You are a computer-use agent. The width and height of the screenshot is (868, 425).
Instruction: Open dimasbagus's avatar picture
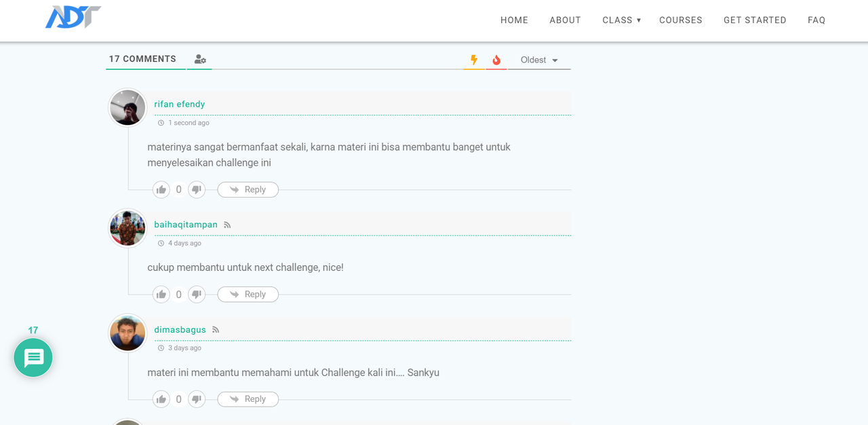pos(127,333)
